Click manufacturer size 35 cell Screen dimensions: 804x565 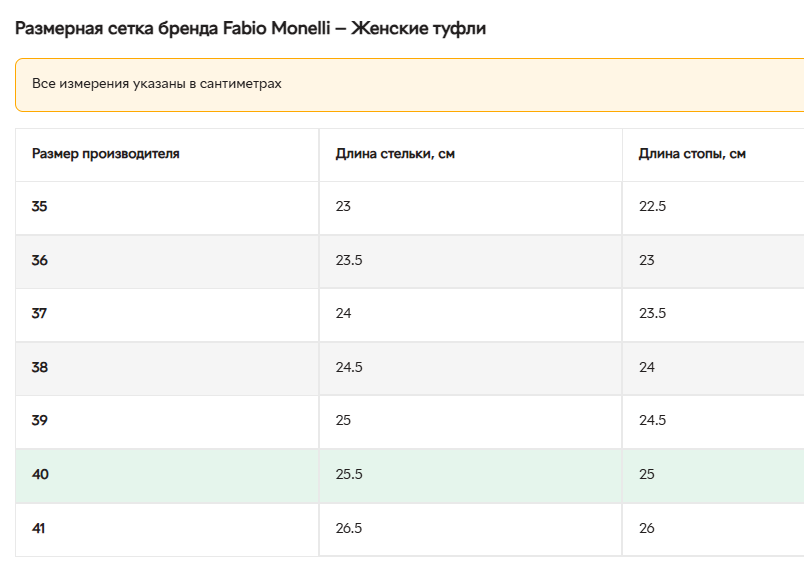click(40, 207)
